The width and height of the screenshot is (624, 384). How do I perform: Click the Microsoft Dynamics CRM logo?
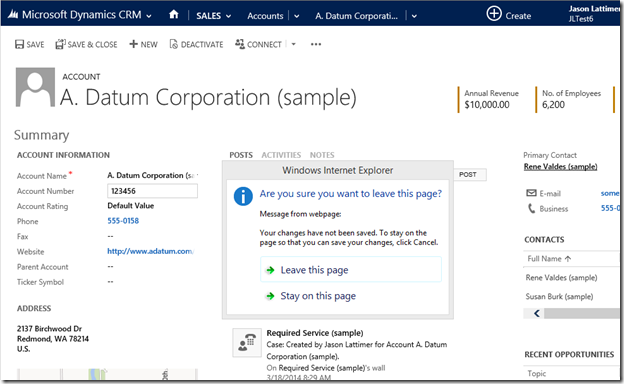click(13, 15)
